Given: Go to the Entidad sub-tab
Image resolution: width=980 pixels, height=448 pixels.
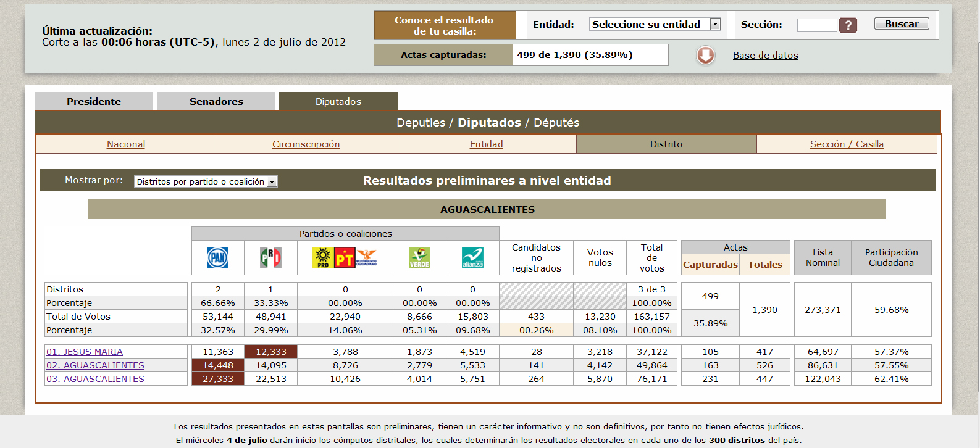Looking at the screenshot, I should click(486, 144).
